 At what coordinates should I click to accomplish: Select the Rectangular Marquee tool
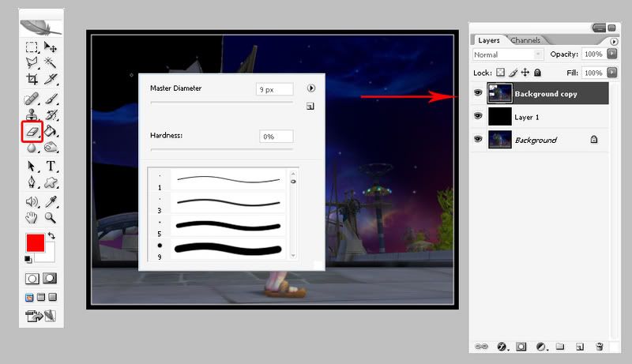point(32,47)
